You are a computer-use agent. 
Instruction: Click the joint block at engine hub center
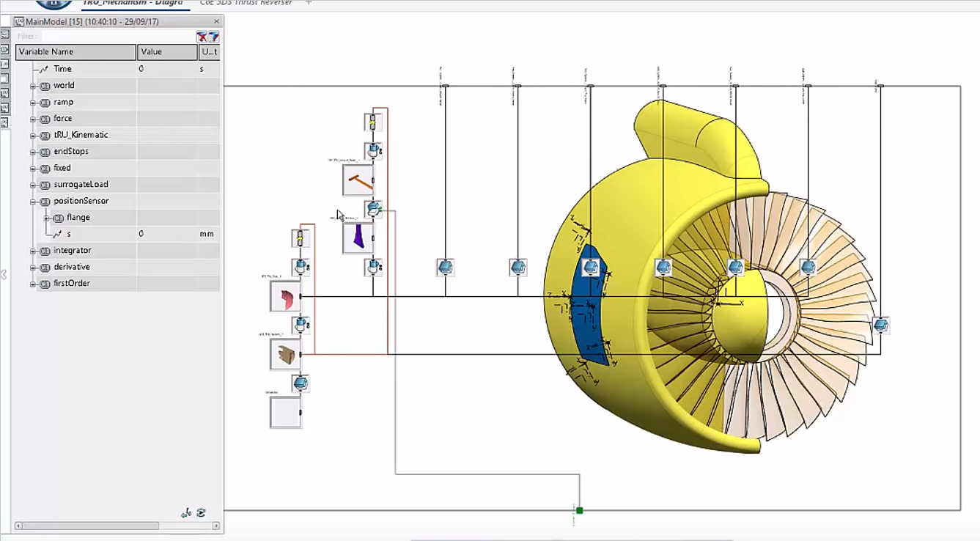735,267
